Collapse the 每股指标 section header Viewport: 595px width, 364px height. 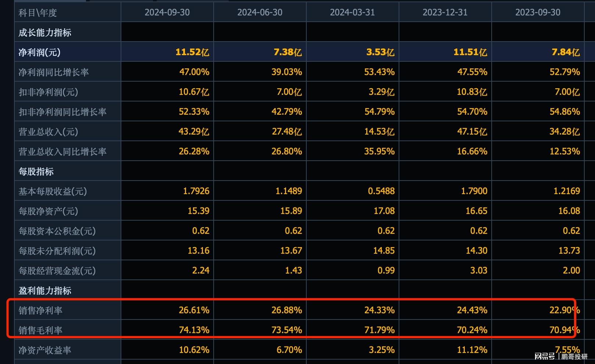[x=36, y=172]
